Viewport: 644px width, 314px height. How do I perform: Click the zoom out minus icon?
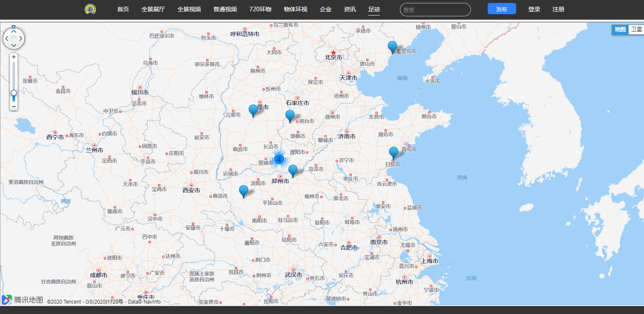[13, 107]
